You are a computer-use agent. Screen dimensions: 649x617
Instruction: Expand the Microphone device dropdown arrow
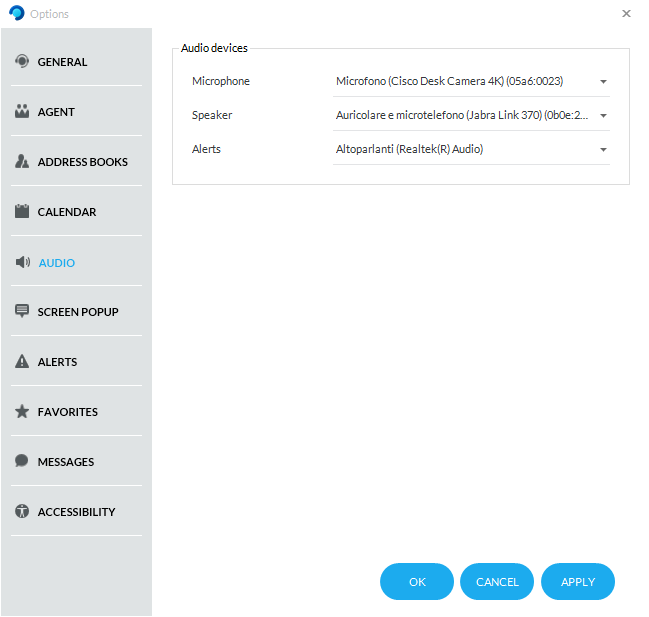pos(603,82)
